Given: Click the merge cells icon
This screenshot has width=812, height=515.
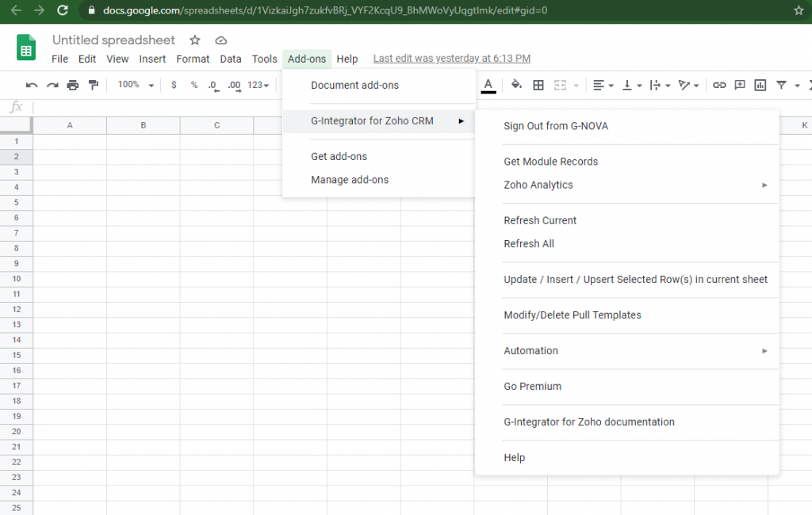Looking at the screenshot, I should (x=561, y=86).
